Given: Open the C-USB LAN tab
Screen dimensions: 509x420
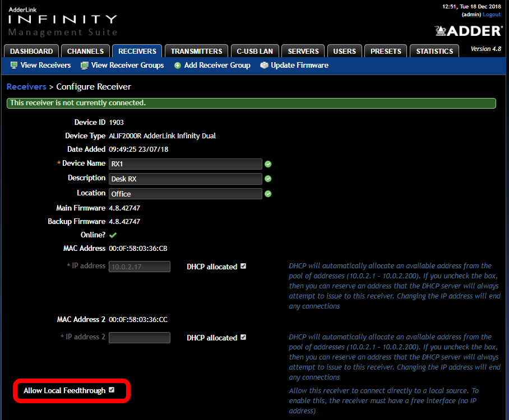Looking at the screenshot, I should point(255,52).
